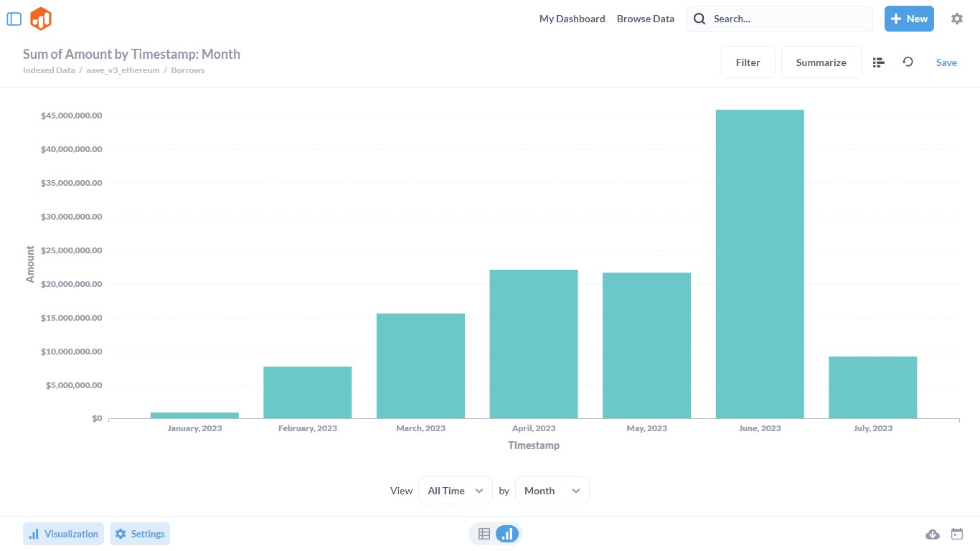Expand the Month grouping dropdown
The width and height of the screenshot is (980, 551).
click(552, 491)
